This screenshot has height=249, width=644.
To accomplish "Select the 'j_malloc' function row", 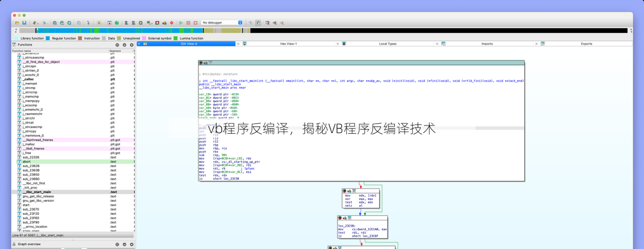I will click(73, 144).
